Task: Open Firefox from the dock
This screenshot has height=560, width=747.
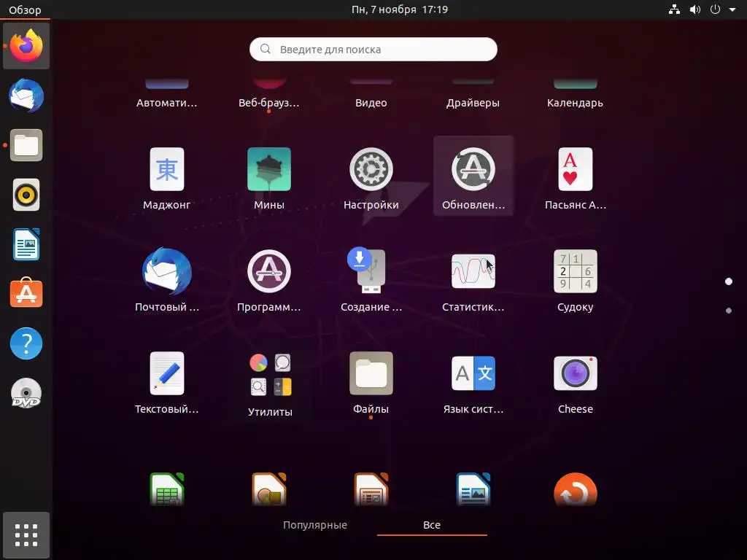Action: tap(26, 46)
